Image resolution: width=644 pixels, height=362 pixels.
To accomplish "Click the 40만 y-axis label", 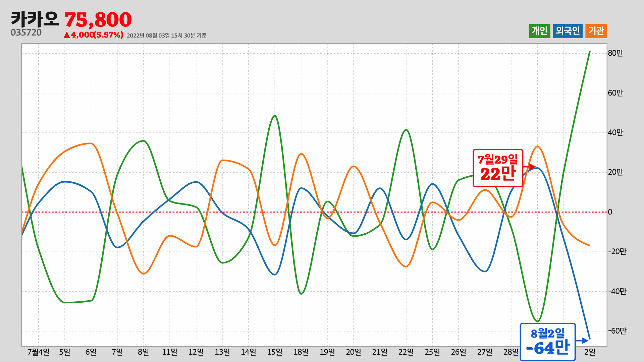I will (x=615, y=133).
